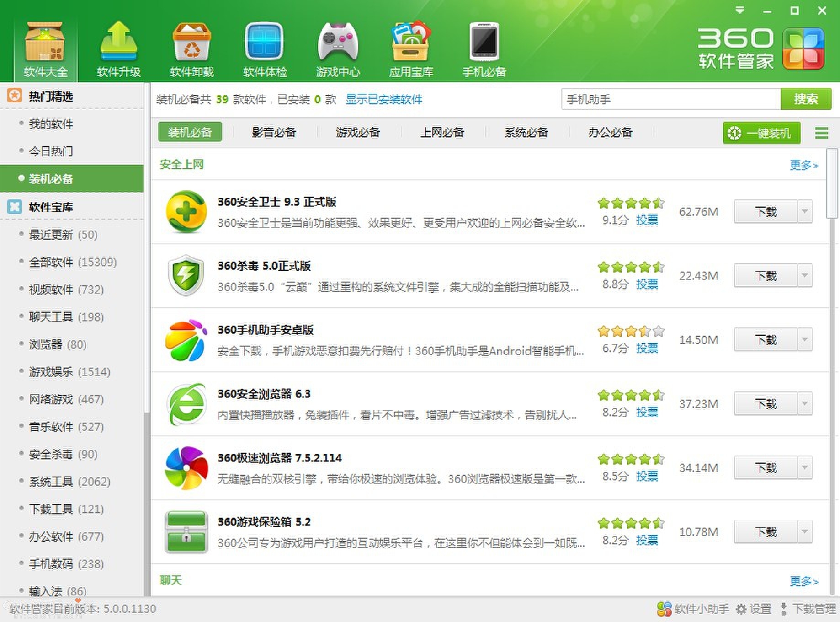Expand download options for 360手机助手安卓版
This screenshot has height=622, width=840.
click(x=805, y=340)
